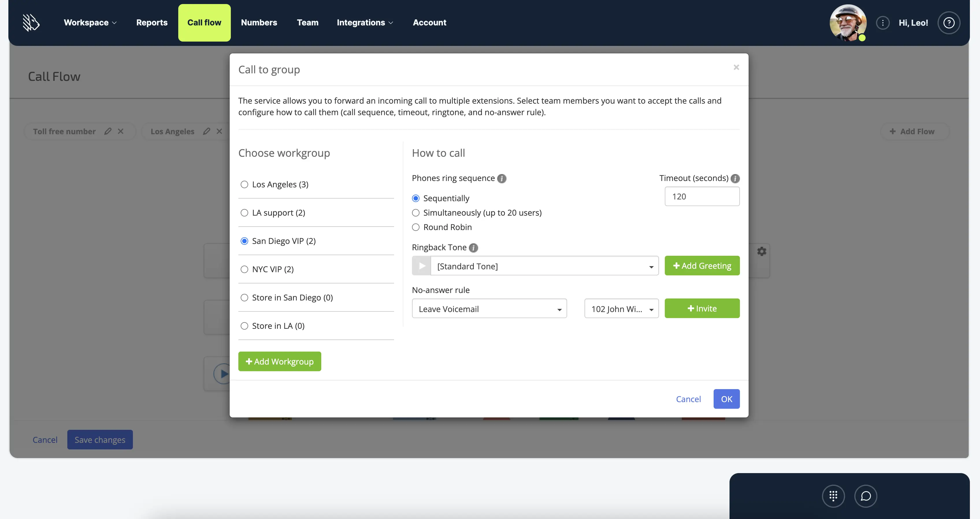
Task: Click the Add Workgroup button
Action: tap(280, 361)
